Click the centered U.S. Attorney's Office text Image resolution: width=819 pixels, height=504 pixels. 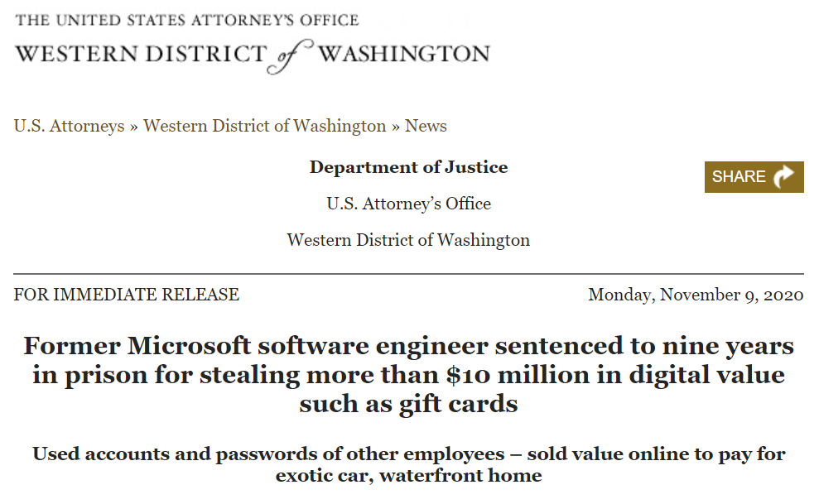click(x=409, y=204)
